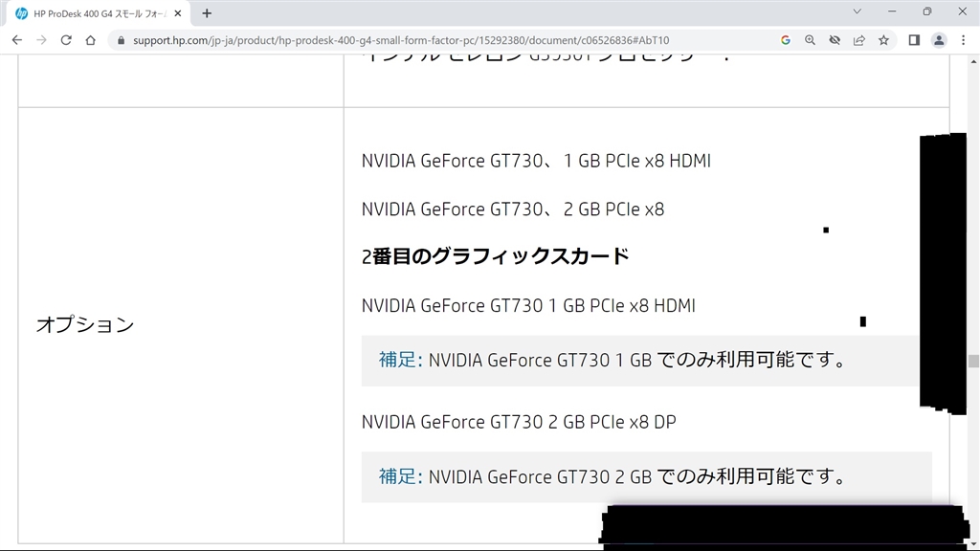
Task: Click the 2番目のグラフィックスカード heading
Action: tap(496, 256)
